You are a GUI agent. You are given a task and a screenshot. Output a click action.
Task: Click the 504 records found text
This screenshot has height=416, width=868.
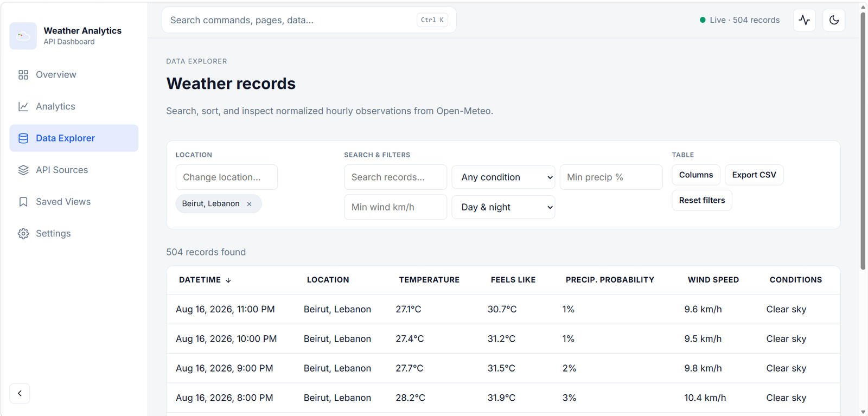click(x=206, y=252)
